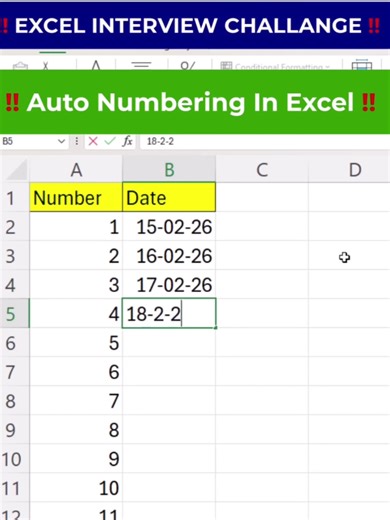Click the editing cell containing 18-2-2
Screen dimensions: 390x520
[169, 313]
